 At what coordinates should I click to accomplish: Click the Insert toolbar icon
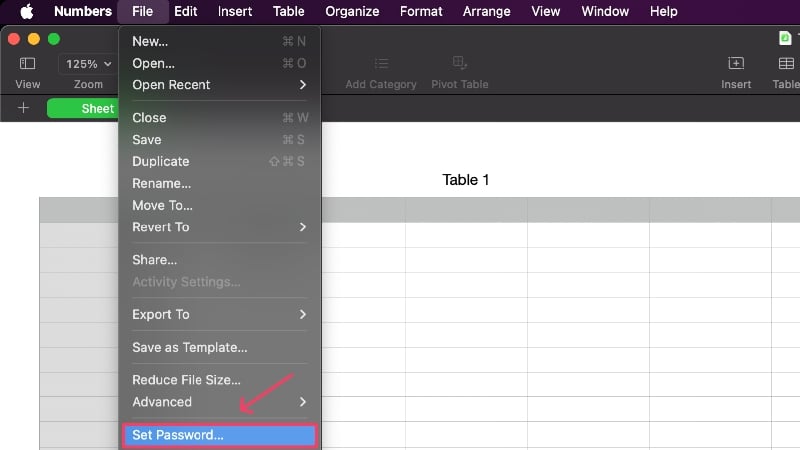(736, 63)
